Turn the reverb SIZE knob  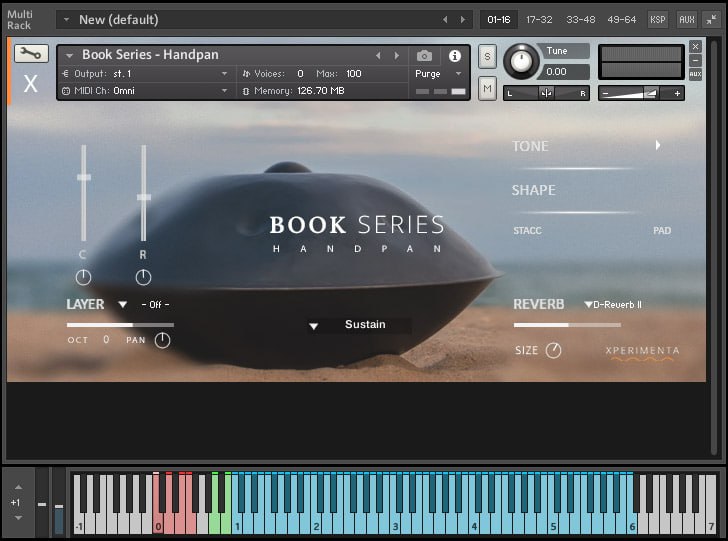point(553,351)
